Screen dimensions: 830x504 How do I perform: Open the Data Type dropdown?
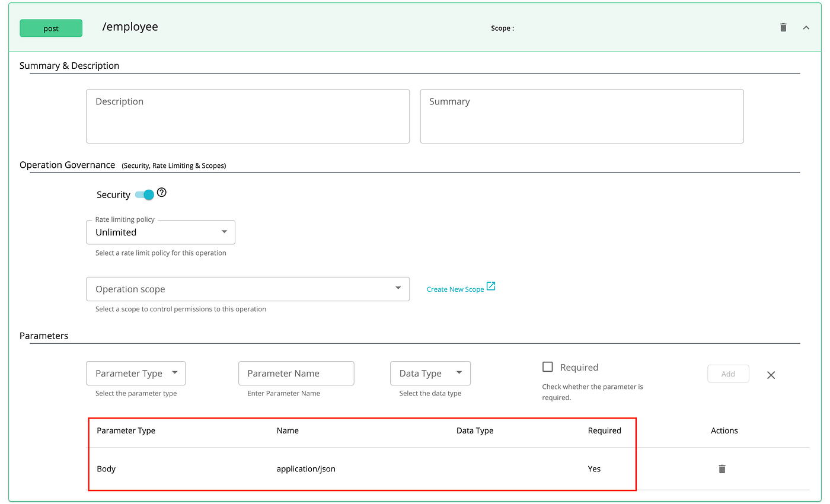click(x=430, y=373)
